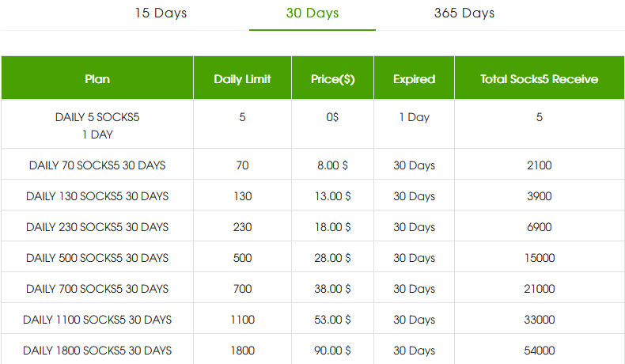Switch to the 15 Days tab
Screen dimensions: 625x364
161,13
